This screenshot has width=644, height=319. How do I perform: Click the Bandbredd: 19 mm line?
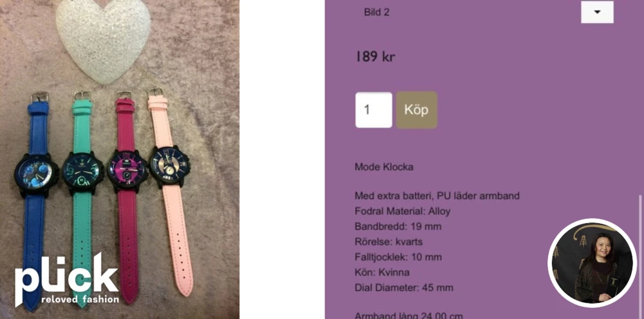[x=398, y=226]
